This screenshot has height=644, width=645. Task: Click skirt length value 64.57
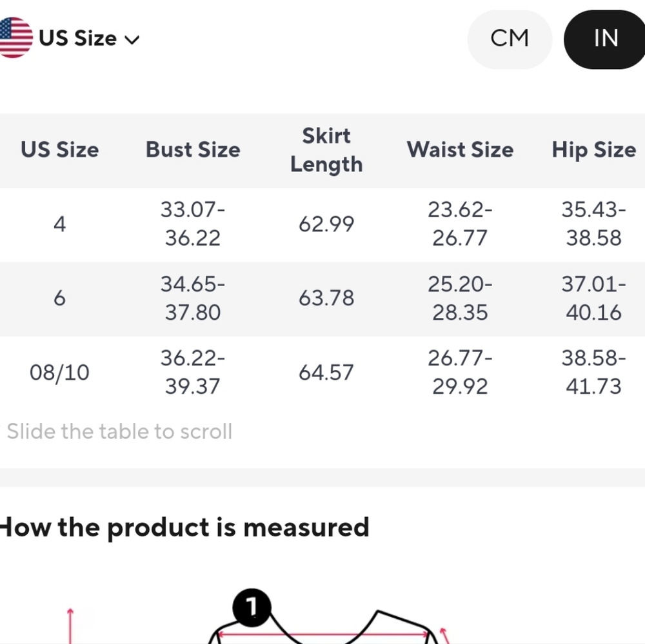pyautogui.click(x=326, y=373)
